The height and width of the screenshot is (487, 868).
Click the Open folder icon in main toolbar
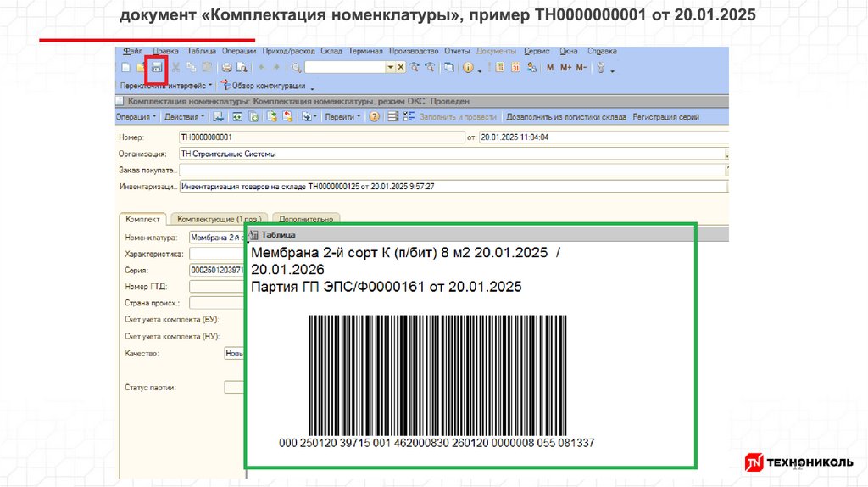[x=141, y=68]
